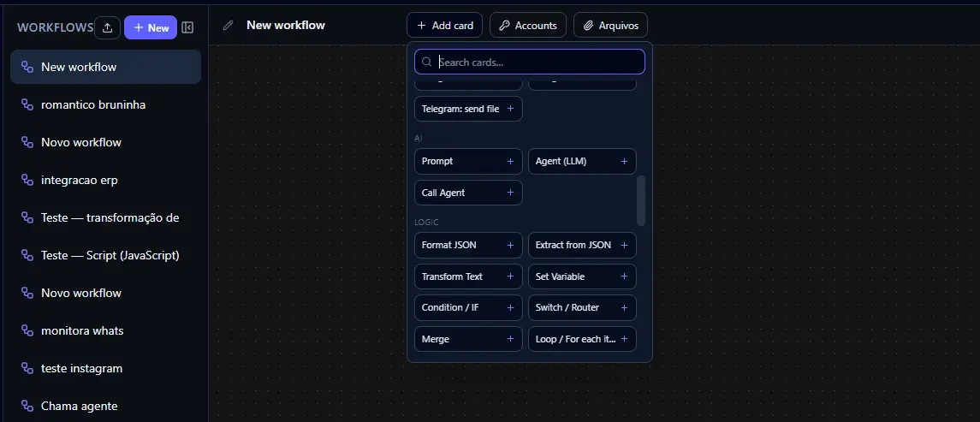The height and width of the screenshot is (422, 980).
Task: Click the paperclip icon on the Arquivos button
Action: point(587,26)
